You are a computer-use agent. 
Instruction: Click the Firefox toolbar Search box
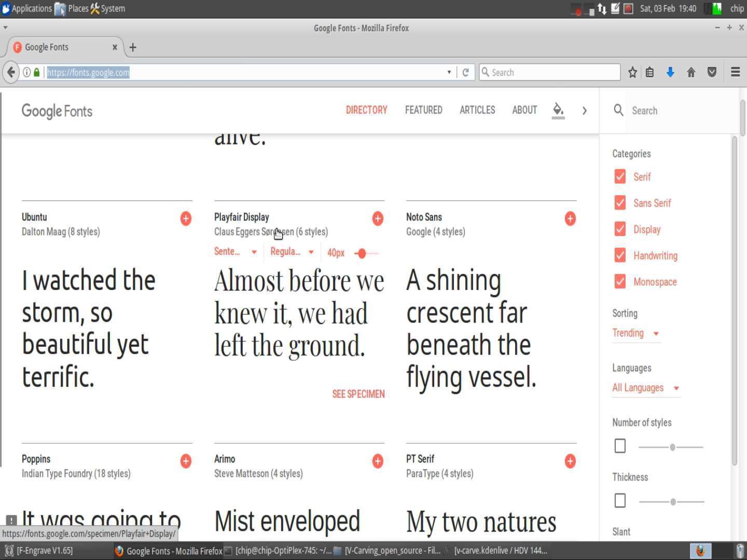click(x=550, y=73)
